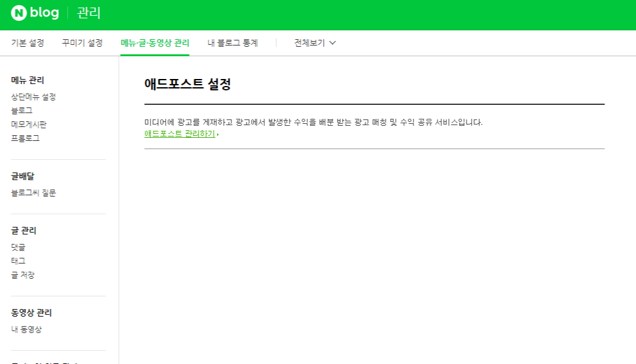Open 블로그 under 메뉴 관리

tap(21, 111)
